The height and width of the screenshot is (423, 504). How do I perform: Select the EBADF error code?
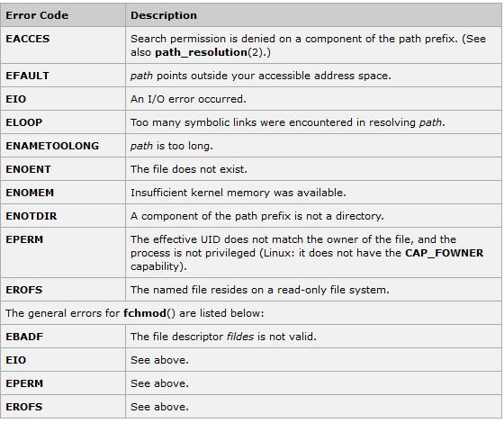pyautogui.click(x=24, y=337)
